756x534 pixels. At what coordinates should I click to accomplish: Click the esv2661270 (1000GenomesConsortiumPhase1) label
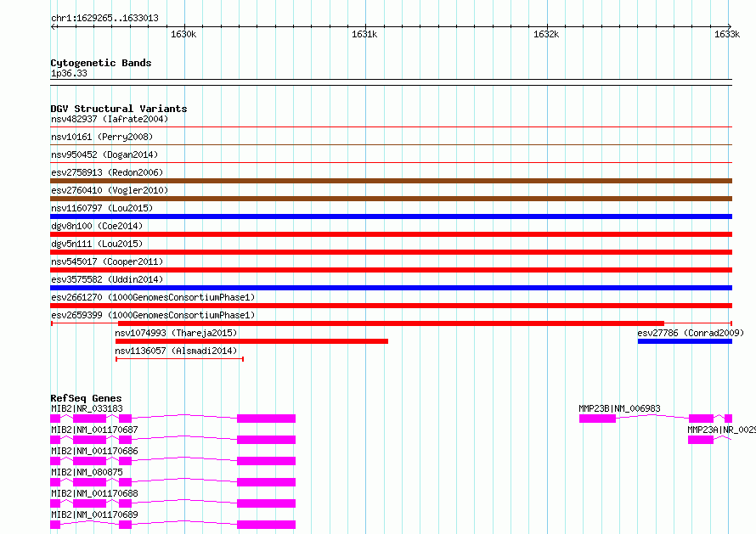pos(153,297)
